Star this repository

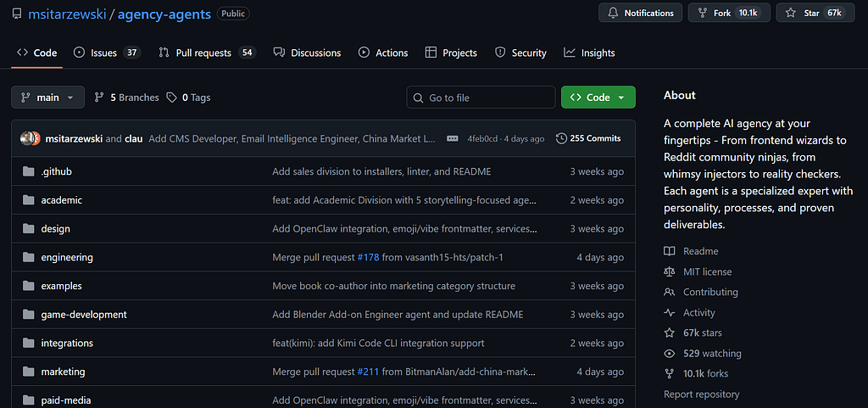click(x=815, y=13)
